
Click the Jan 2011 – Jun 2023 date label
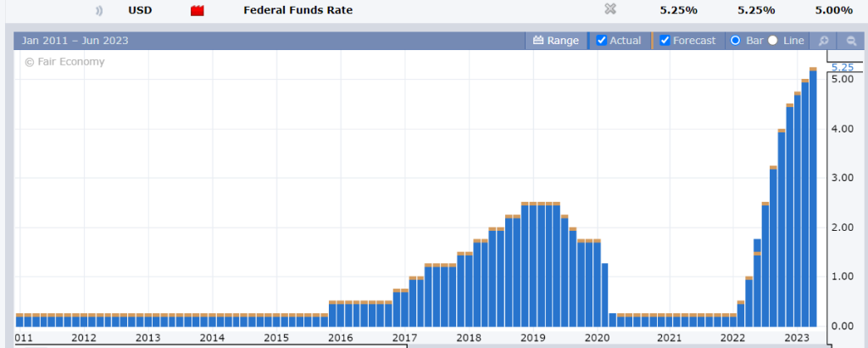[x=75, y=41]
